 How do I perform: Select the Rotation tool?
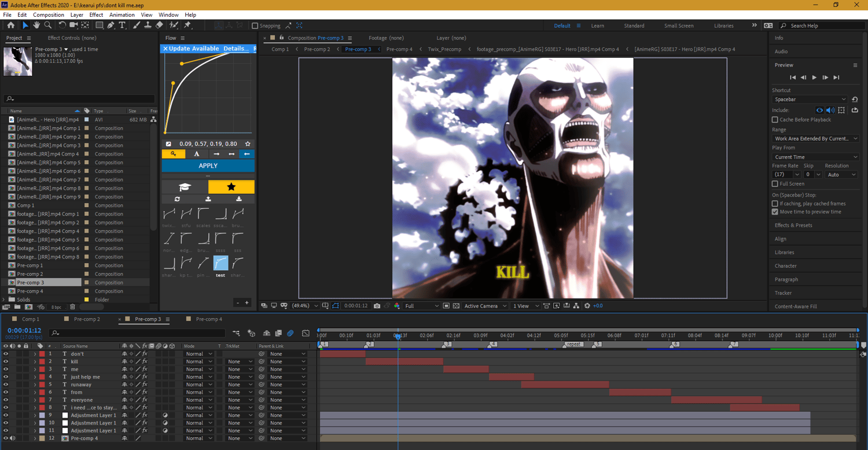pyautogui.click(x=62, y=25)
